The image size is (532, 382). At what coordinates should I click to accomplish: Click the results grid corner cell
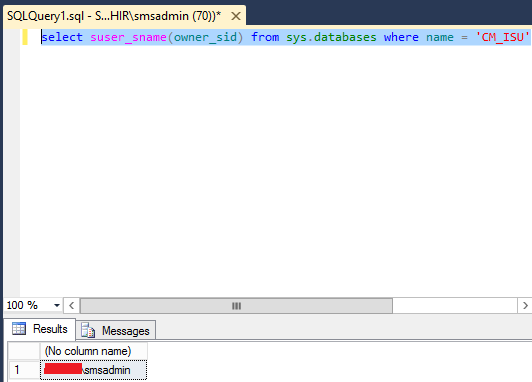(x=24, y=351)
